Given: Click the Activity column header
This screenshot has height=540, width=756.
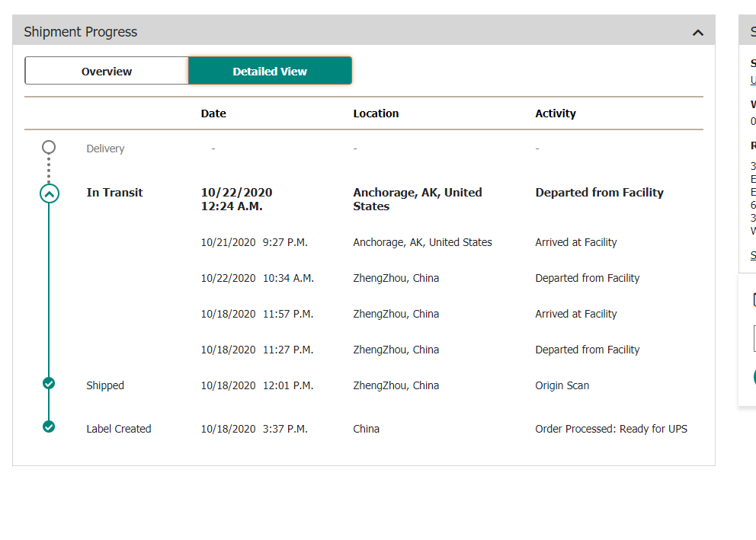Looking at the screenshot, I should [x=556, y=113].
